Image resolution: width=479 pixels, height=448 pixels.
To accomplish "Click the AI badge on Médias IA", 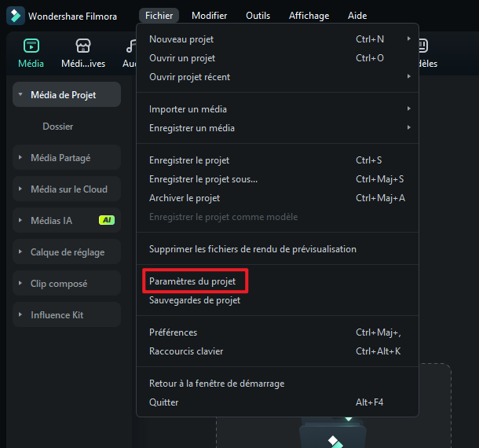I will [107, 220].
